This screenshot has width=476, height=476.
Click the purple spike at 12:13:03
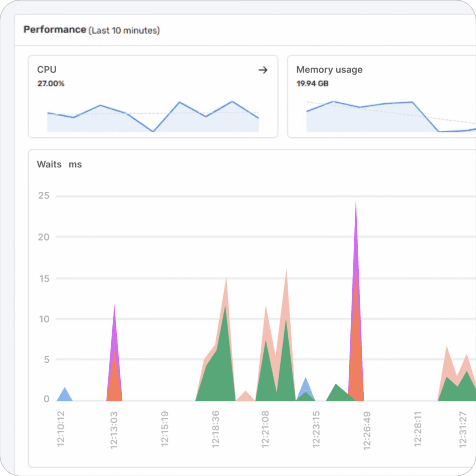(114, 328)
